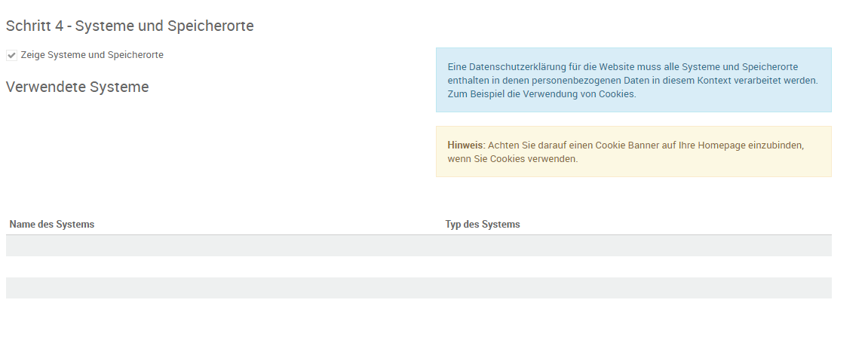Select second (white) row under Name des Systems

(x=224, y=267)
